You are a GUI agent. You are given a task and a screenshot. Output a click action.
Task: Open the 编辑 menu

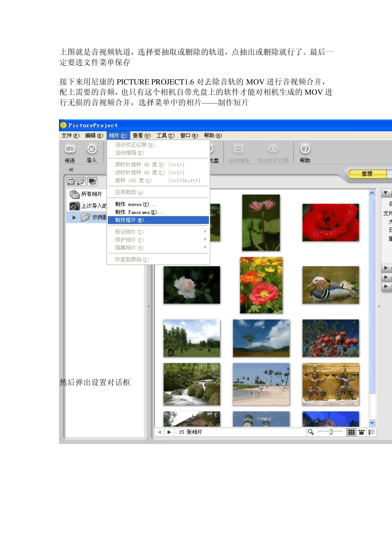pyautogui.click(x=94, y=135)
